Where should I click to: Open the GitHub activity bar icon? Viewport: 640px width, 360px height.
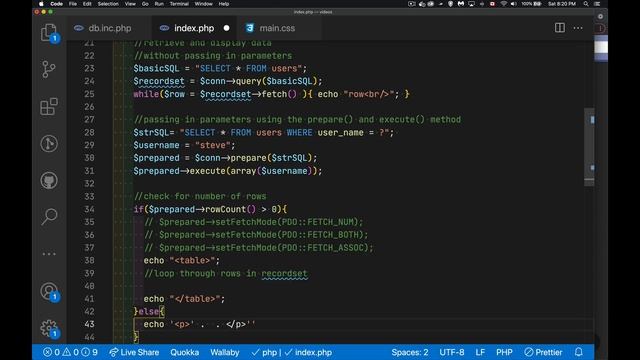pyautogui.click(x=49, y=180)
